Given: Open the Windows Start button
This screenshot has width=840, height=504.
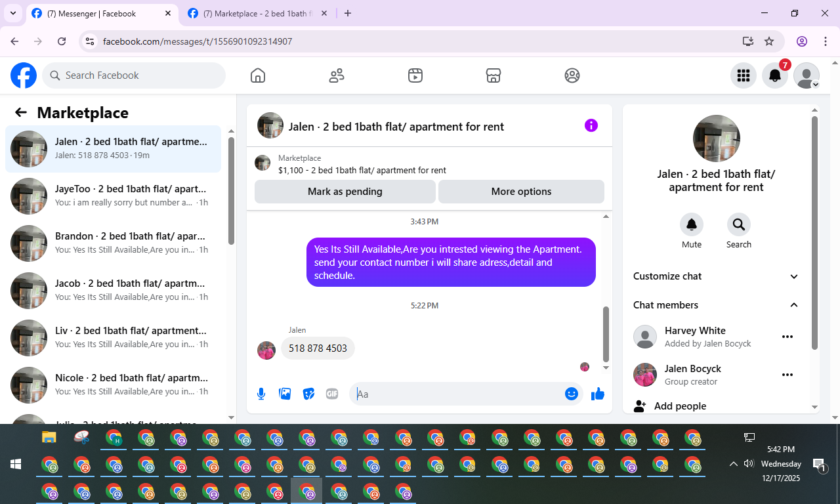Looking at the screenshot, I should pos(16,464).
